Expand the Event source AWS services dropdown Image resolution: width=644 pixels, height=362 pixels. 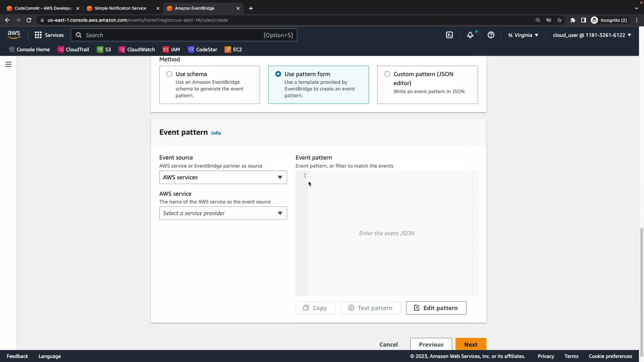(x=223, y=177)
